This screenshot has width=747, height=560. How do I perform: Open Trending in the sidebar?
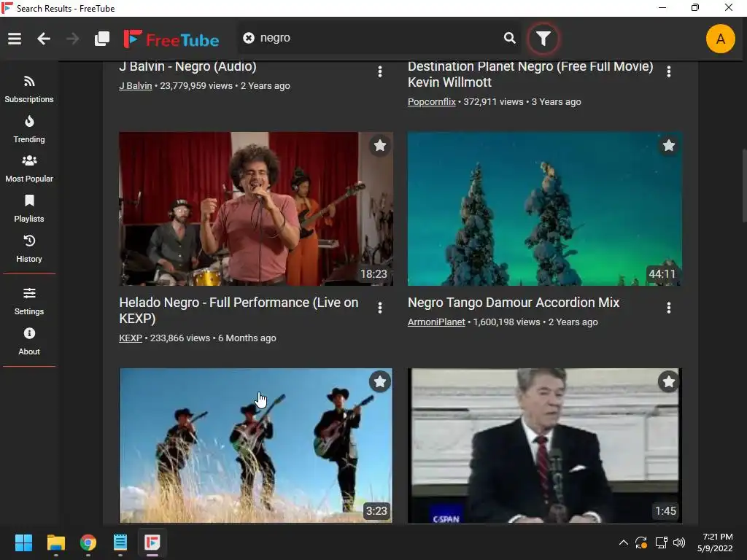point(29,130)
